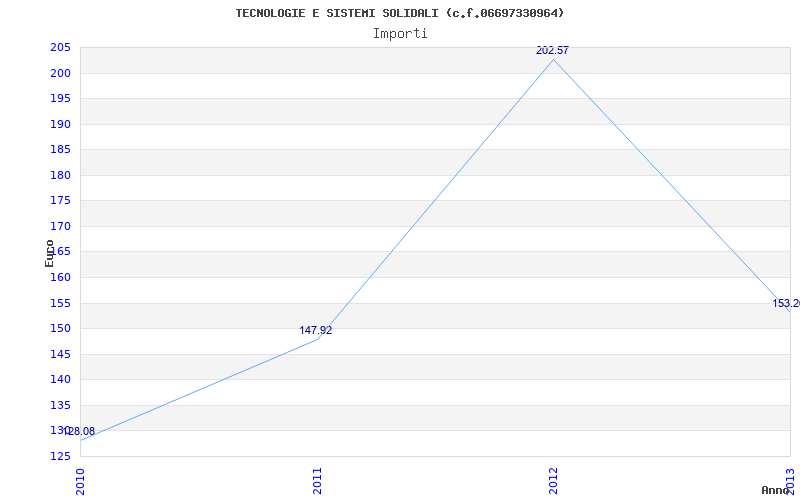Click the 190 y-axis value

(60, 124)
